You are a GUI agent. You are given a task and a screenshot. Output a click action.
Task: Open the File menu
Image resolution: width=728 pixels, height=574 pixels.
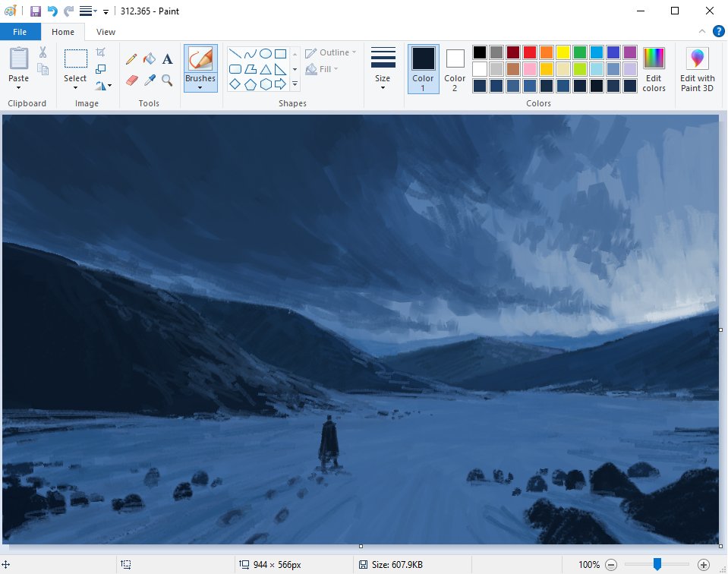(20, 32)
